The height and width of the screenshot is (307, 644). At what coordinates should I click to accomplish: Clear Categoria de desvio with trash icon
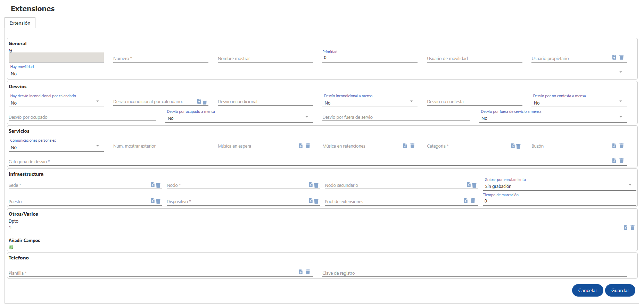tap(621, 161)
